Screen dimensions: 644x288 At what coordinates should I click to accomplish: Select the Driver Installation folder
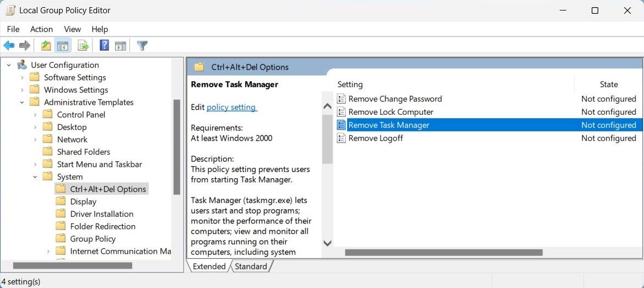[x=101, y=214]
